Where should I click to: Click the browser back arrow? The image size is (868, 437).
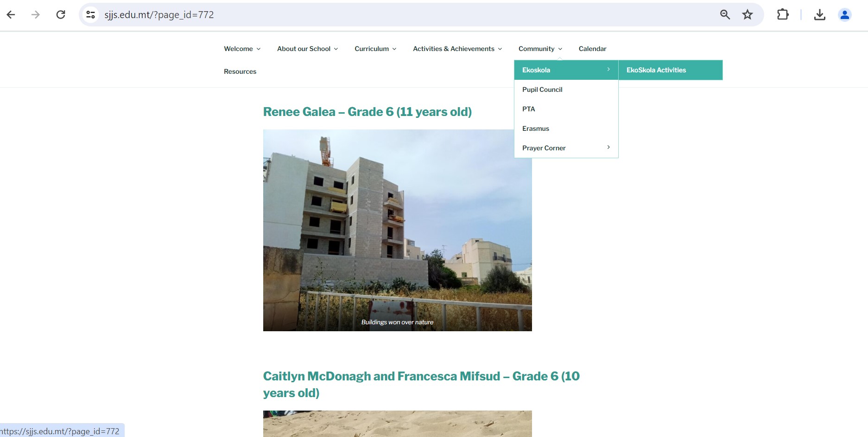pyautogui.click(x=11, y=15)
